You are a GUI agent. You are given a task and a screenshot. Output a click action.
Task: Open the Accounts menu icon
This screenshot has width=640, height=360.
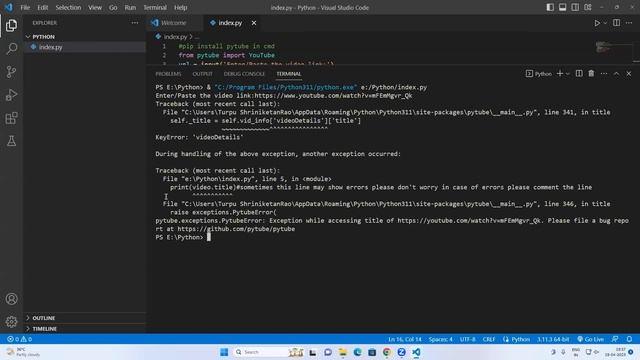coord(11,299)
